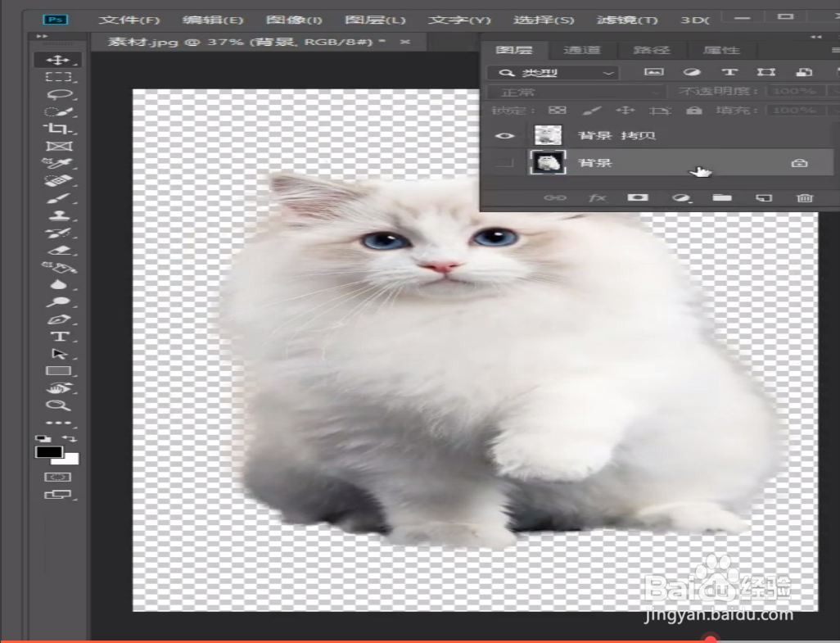
Task: Toggle smart object filter in Layers panel
Action: point(804,72)
